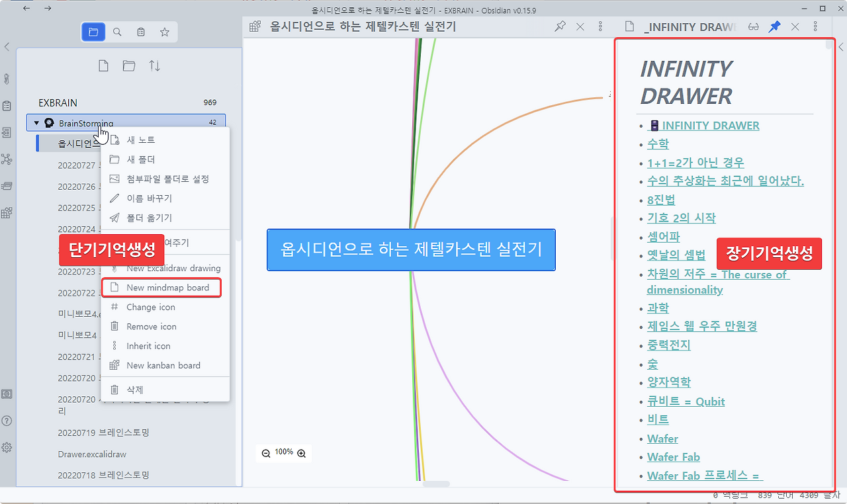847x504 pixels.
Task: Open the 제임스 웹 우주 망원경 link
Action: 702,326
